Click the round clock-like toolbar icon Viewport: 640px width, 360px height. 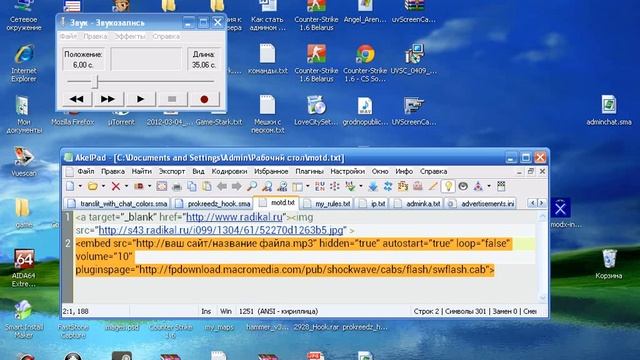[x=463, y=187]
